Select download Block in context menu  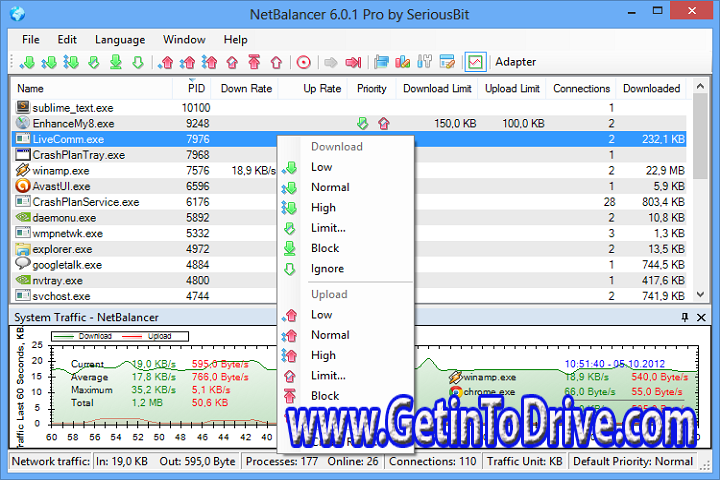pos(345,248)
